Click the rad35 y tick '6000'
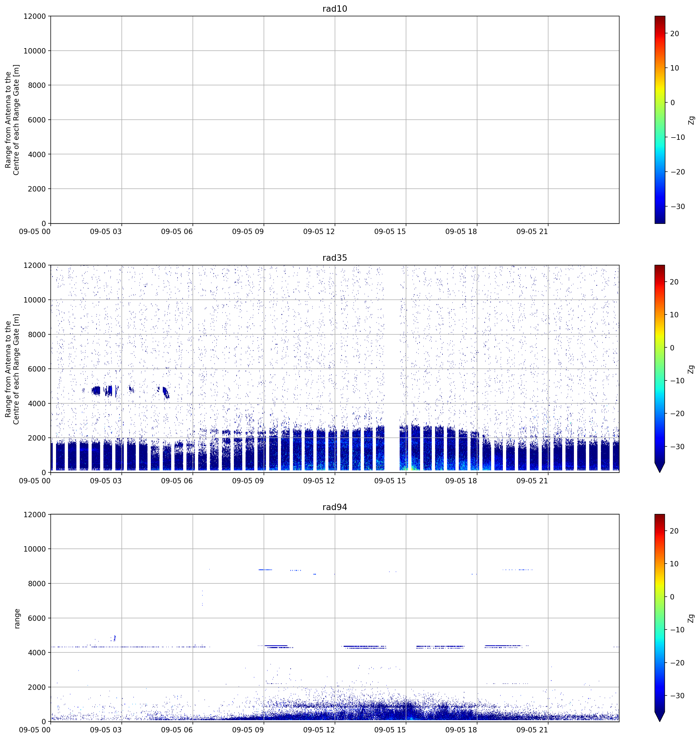 click(x=37, y=369)
